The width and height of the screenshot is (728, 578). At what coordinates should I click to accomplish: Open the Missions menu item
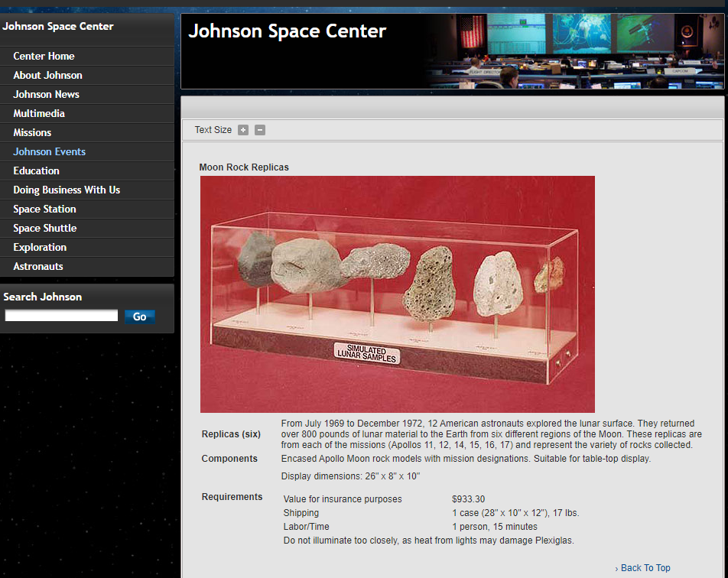click(32, 132)
